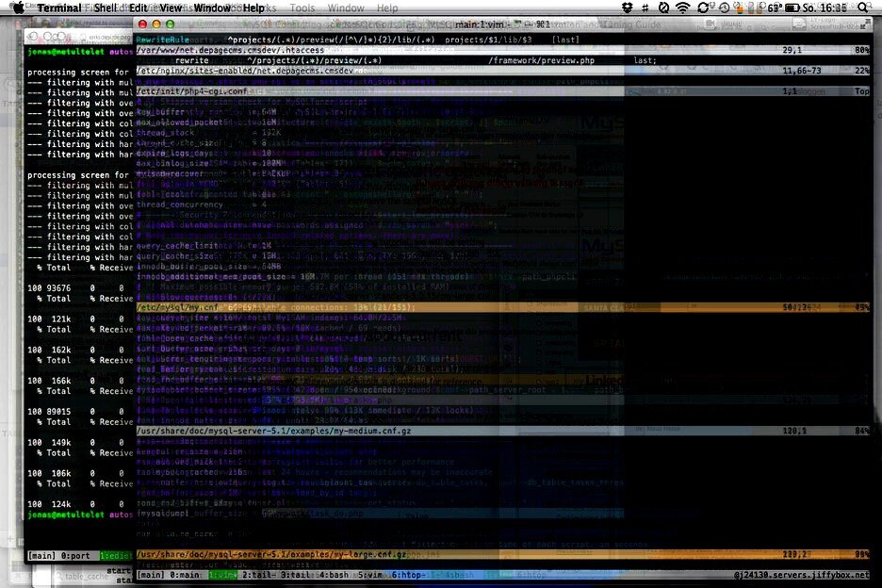Click the '100 89015' curl progress row
The width and height of the screenshot is (882, 588).
point(76,412)
